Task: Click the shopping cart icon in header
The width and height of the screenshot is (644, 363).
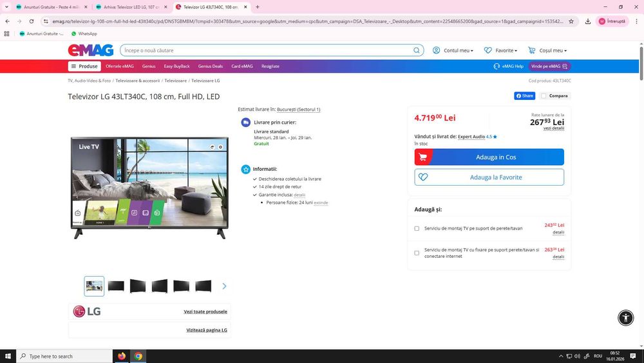Action: pyautogui.click(x=531, y=50)
